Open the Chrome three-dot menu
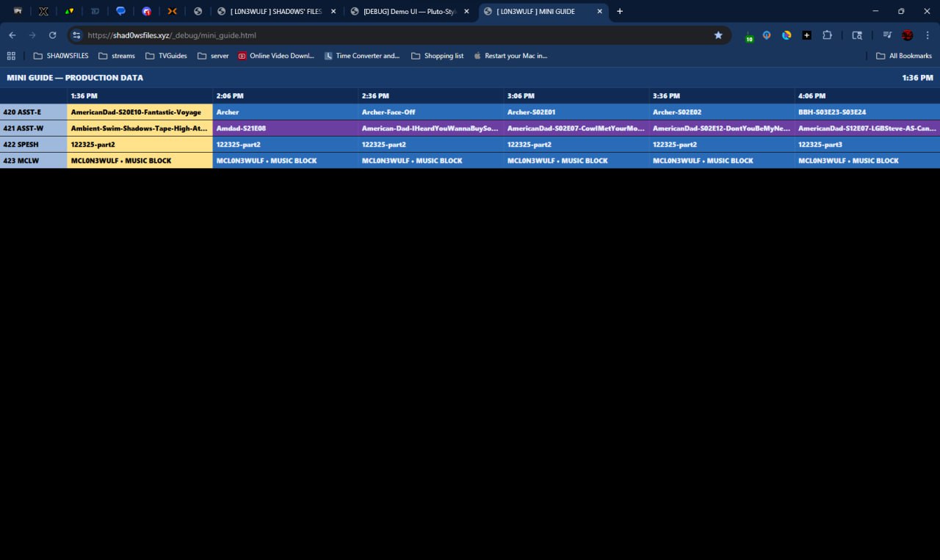Screen dimensions: 940x560 928,35
